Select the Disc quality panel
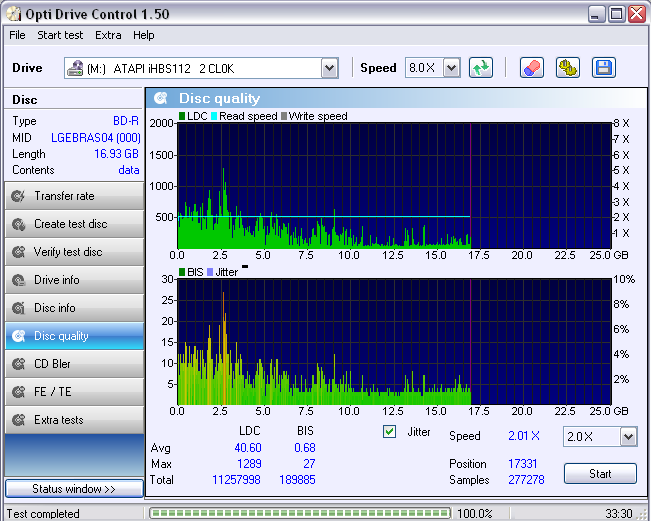The width and height of the screenshot is (651, 521). (x=74, y=336)
